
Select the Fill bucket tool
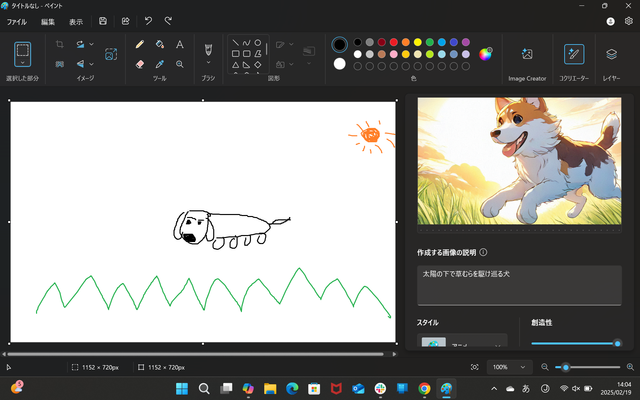159,44
